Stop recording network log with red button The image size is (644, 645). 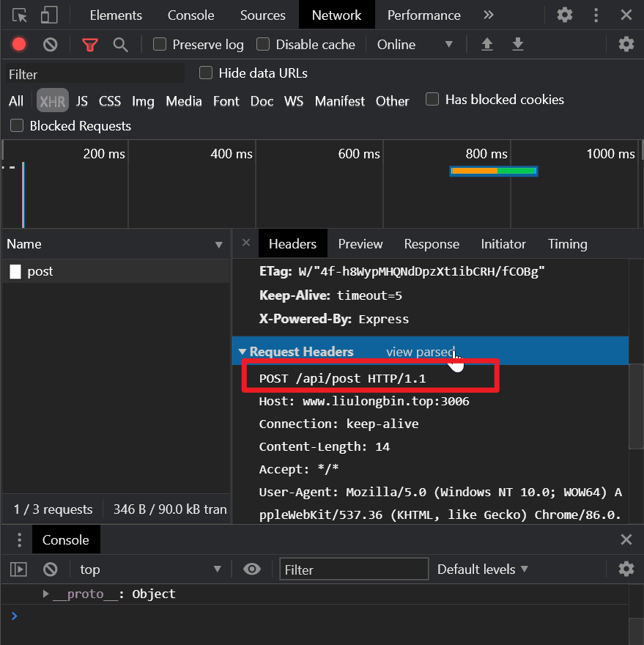[x=19, y=45]
